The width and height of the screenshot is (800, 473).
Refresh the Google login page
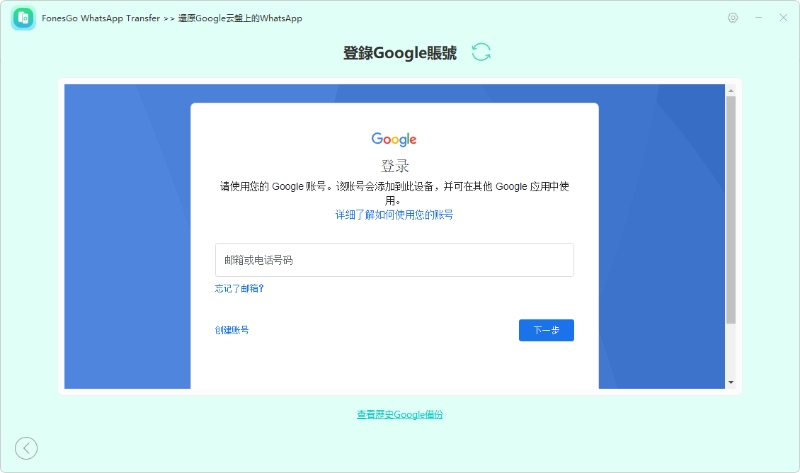481,52
